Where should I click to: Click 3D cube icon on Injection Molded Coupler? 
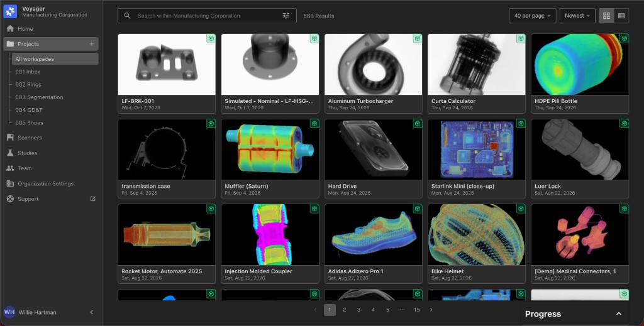click(x=314, y=209)
